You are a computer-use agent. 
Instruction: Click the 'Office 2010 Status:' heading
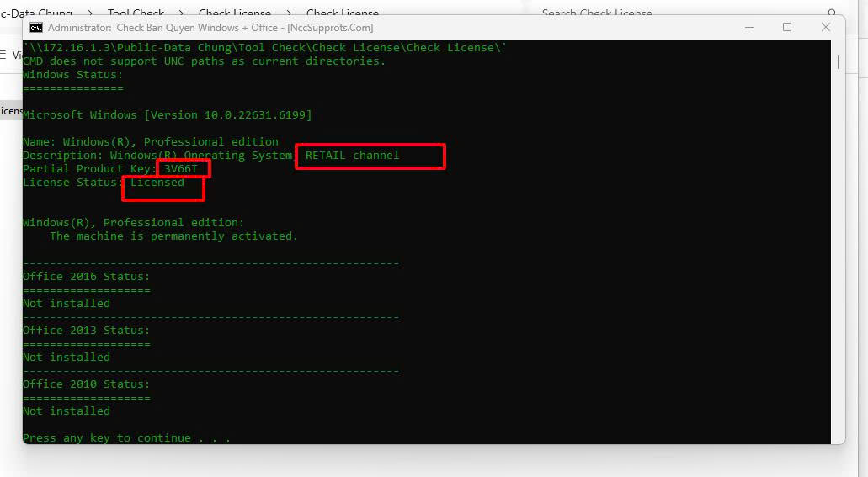click(87, 384)
